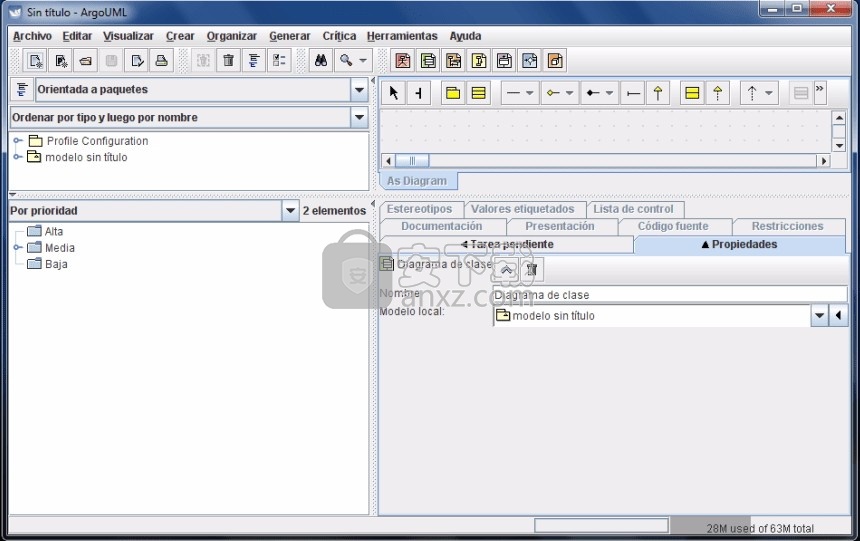
Task: Select the Composition filled-diamond tool
Action: click(x=593, y=93)
